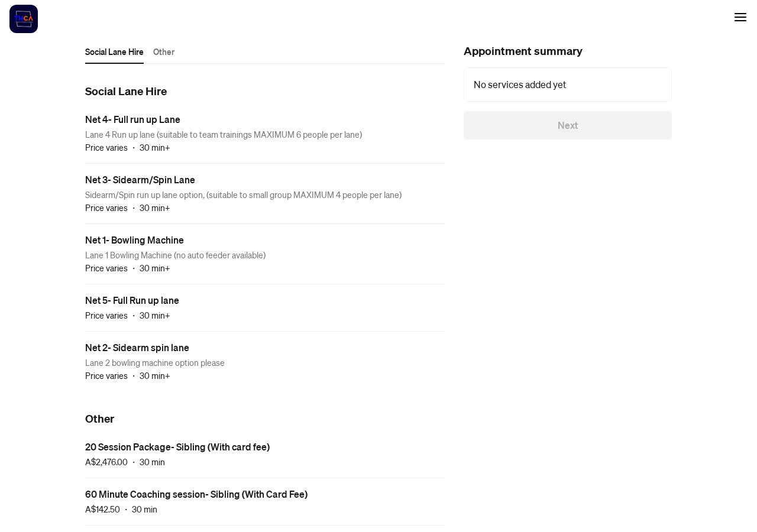Choose Net 2- Sidearm spin lane
The image size is (757, 532).
[x=265, y=362]
